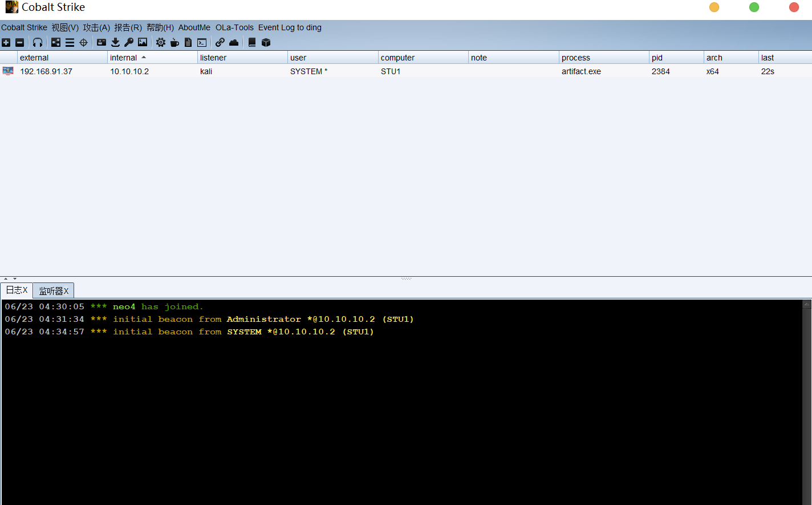Screen dimensions: 812x505
Task: Open the 帮助(H) menu
Action: tap(160, 27)
